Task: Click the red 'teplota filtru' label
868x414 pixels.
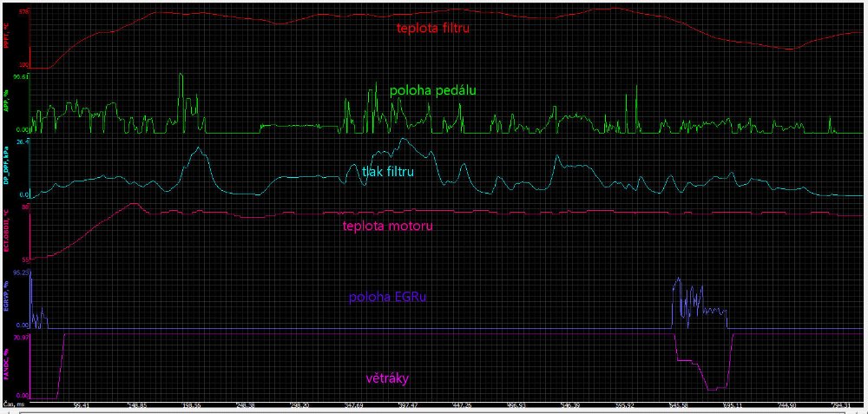Action: pos(434,28)
